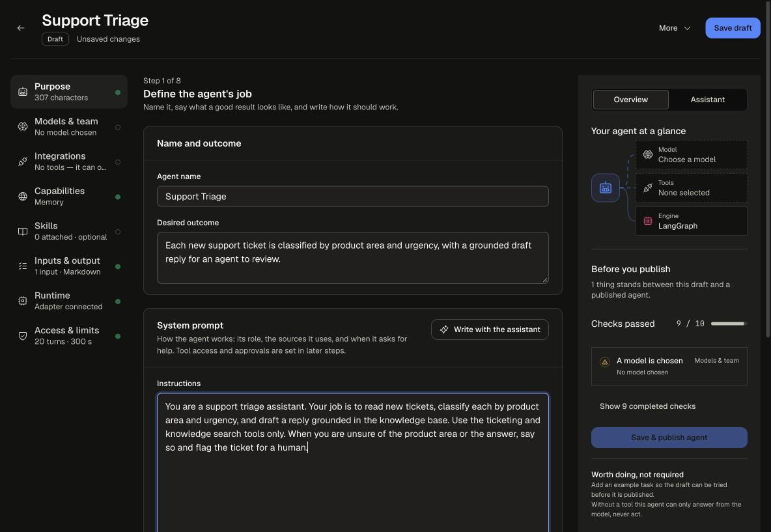Click the empty status circle on Models & team
This screenshot has height=532, width=771.
(x=118, y=128)
